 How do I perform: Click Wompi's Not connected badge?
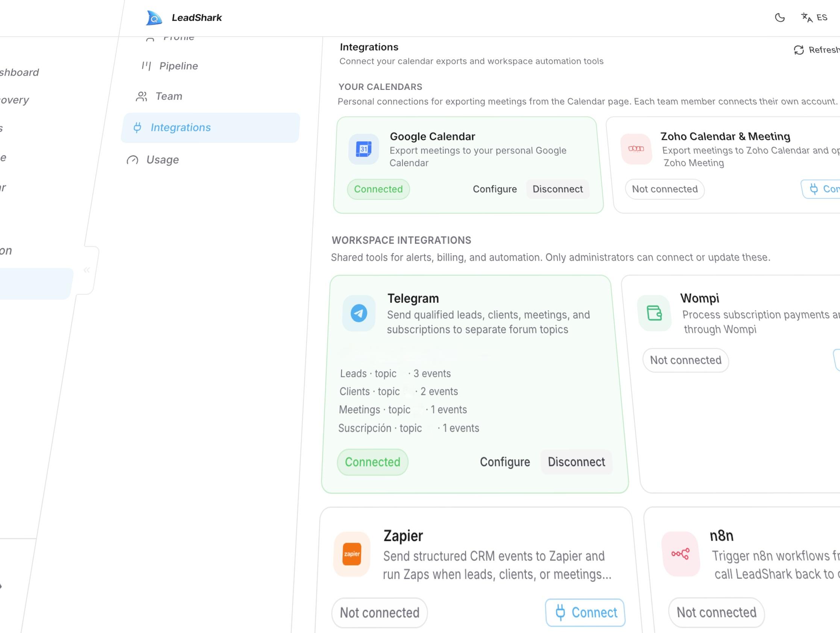[685, 360]
